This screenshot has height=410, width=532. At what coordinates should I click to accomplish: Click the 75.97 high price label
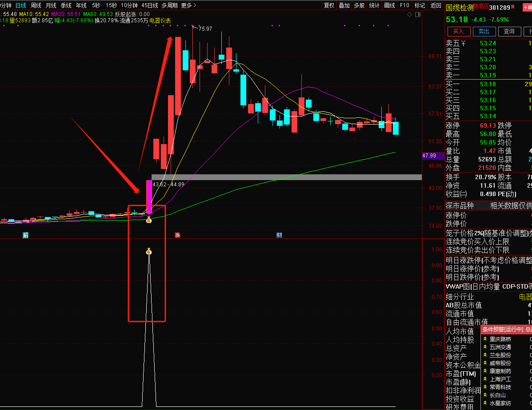click(x=205, y=29)
